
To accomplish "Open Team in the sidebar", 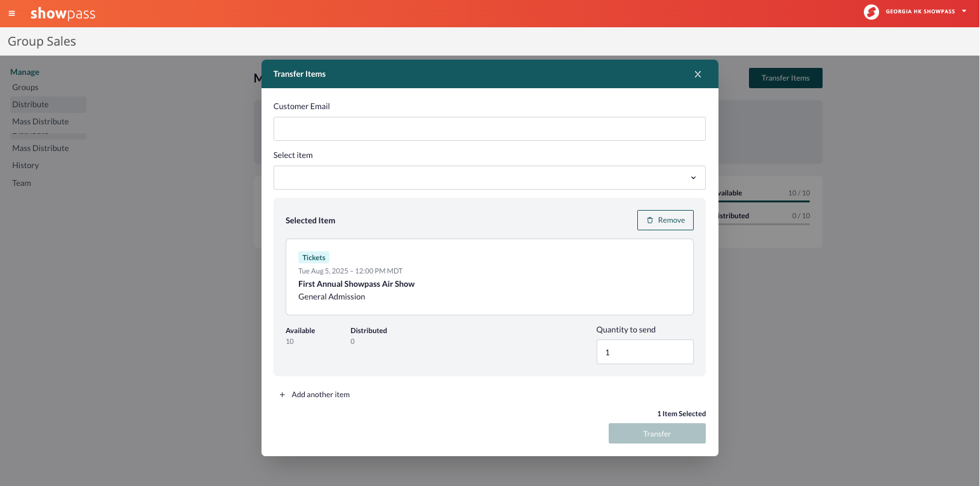I will (x=22, y=183).
